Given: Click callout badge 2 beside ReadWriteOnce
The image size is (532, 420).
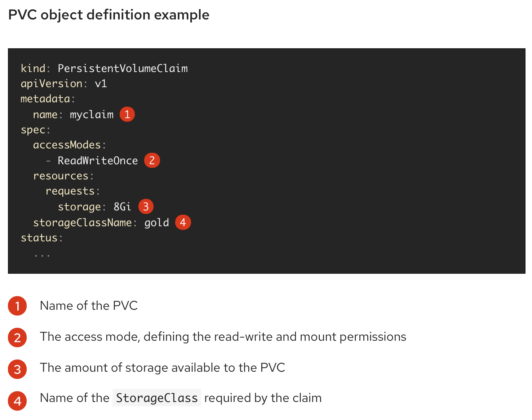Looking at the screenshot, I should point(152,160).
